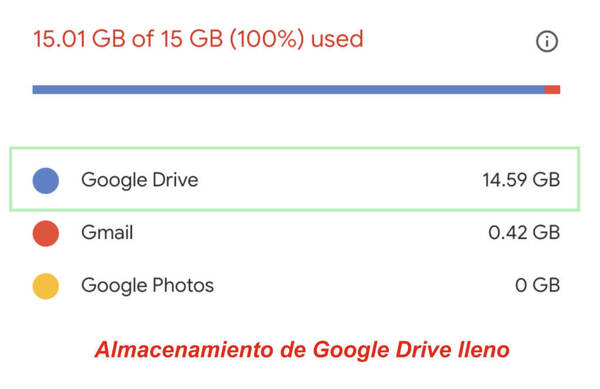Open the Google Drive storage row

295,179
